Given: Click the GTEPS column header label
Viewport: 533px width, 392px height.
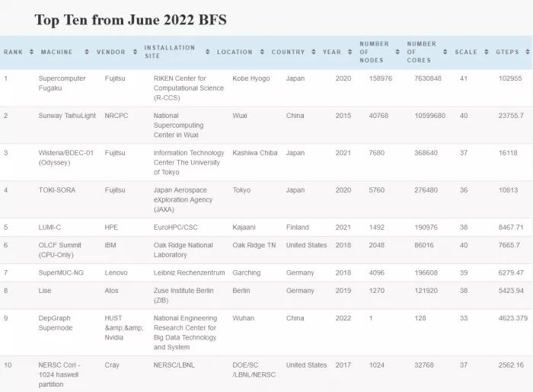Looking at the screenshot, I should 507,52.
